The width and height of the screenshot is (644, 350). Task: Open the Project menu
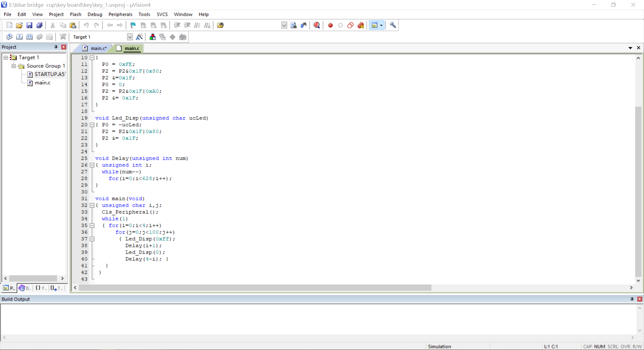click(x=56, y=14)
